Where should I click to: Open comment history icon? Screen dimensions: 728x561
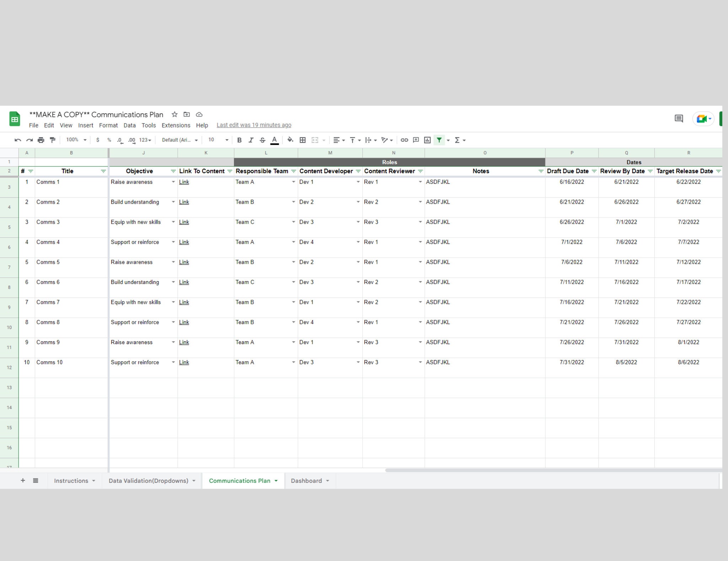pyautogui.click(x=679, y=118)
